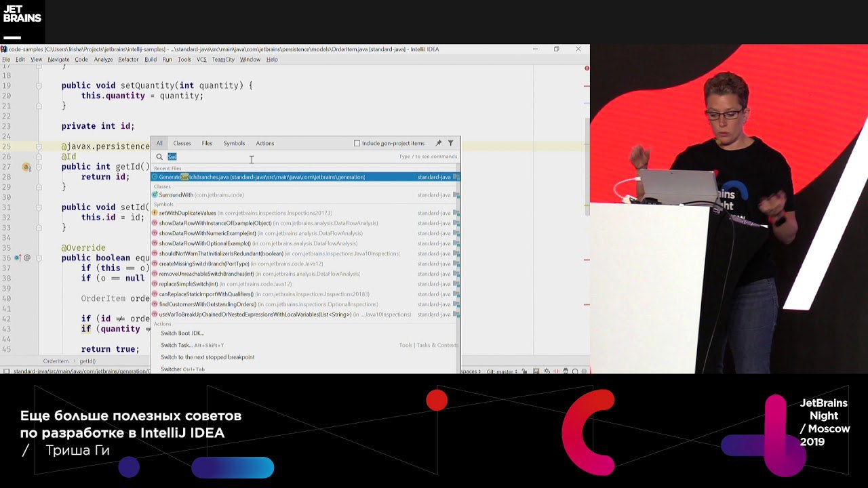
Task: Open the Git: master branch widget
Action: pos(500,371)
